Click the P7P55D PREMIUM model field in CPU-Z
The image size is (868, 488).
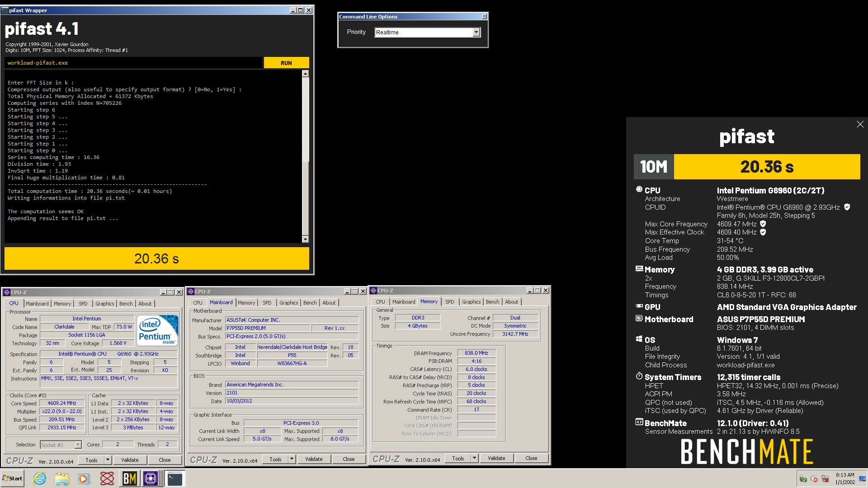coord(268,328)
